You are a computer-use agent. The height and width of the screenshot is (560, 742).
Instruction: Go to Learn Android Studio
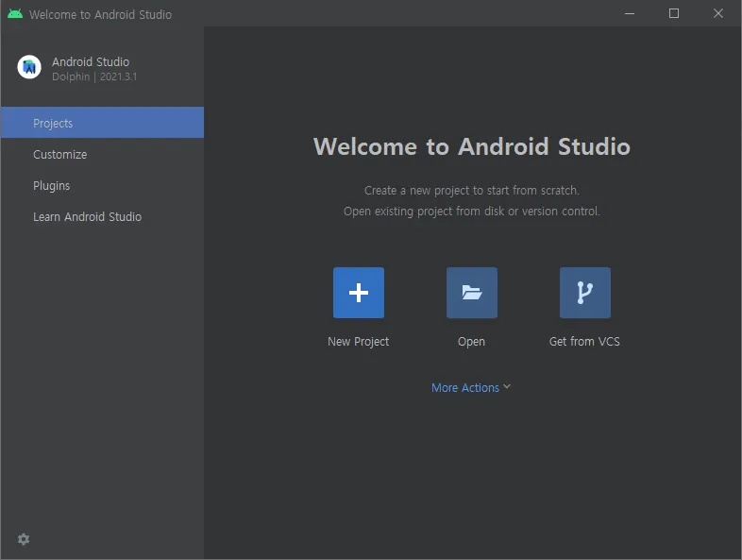[x=87, y=217]
